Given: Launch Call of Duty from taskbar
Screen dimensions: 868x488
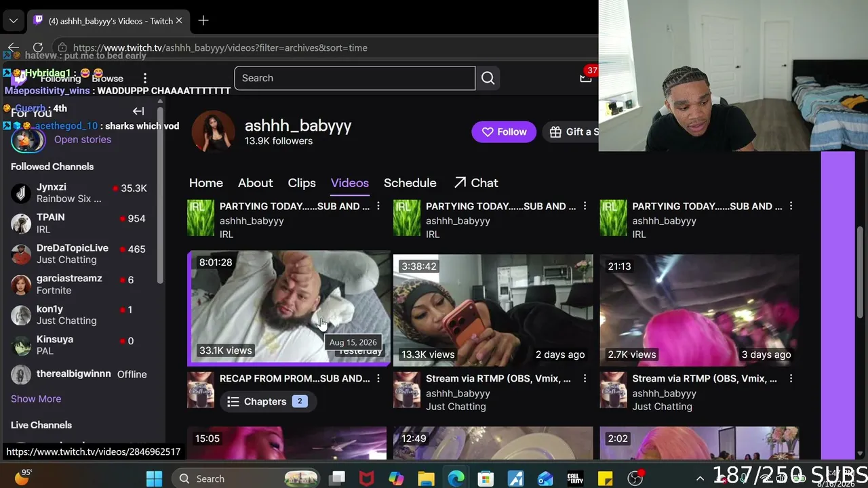Looking at the screenshot, I should [575, 479].
